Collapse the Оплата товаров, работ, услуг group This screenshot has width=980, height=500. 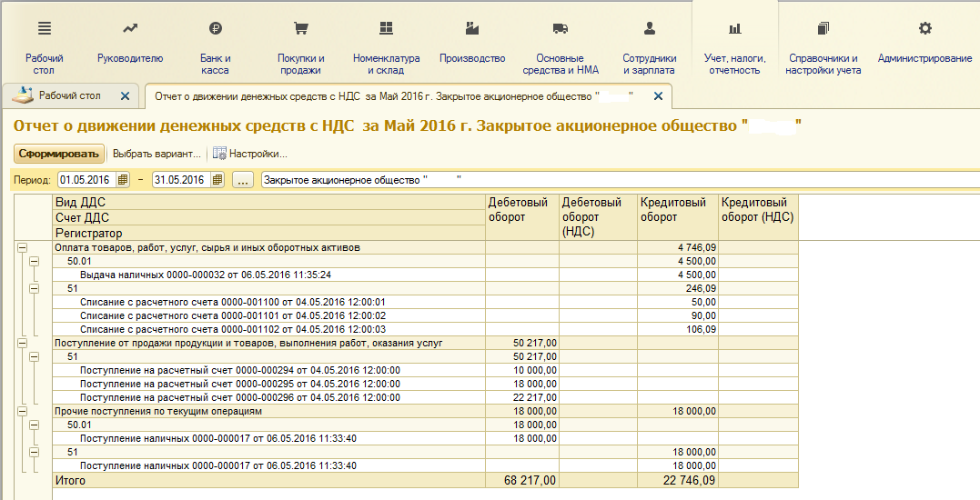[23, 248]
